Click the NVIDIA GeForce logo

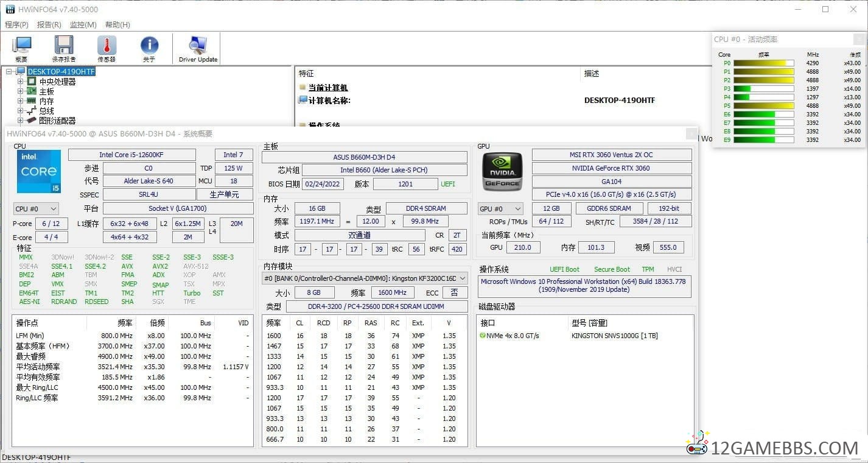[502, 172]
